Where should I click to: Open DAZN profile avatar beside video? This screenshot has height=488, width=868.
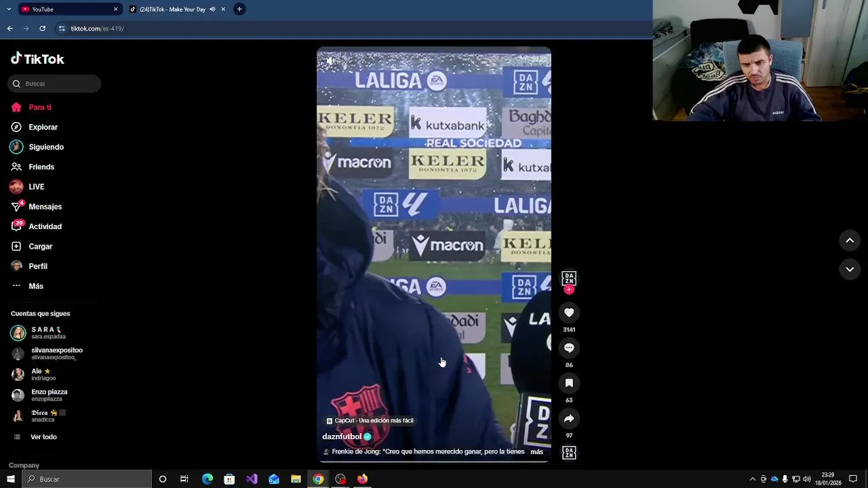coord(569,279)
